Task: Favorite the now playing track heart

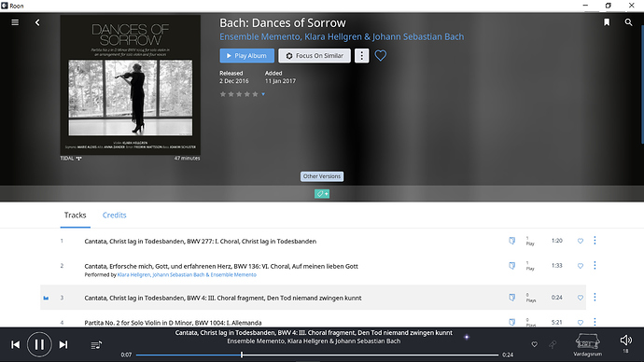Action: point(535,344)
